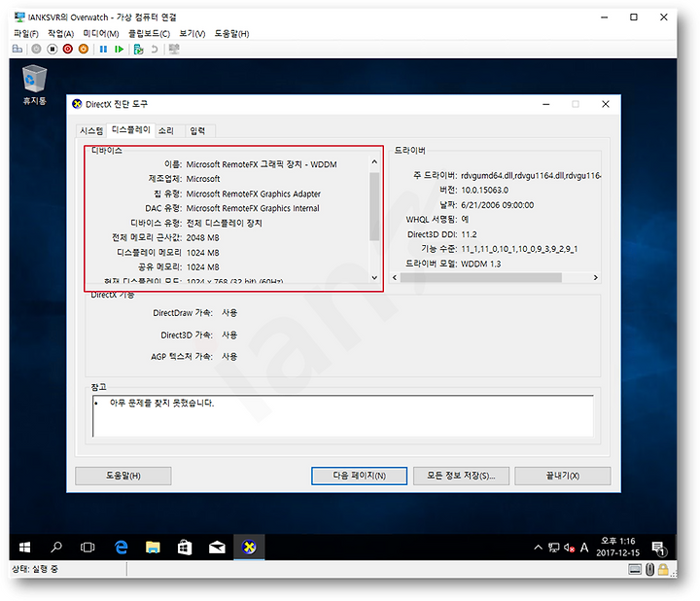Select the 디스플레이 tab
The width and height of the screenshot is (700, 601).
click(x=131, y=130)
